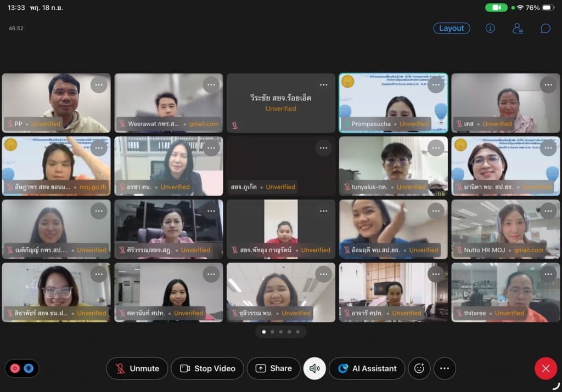Open options on สิชาพัชร์ สยจ.ชม. tile

99,274
